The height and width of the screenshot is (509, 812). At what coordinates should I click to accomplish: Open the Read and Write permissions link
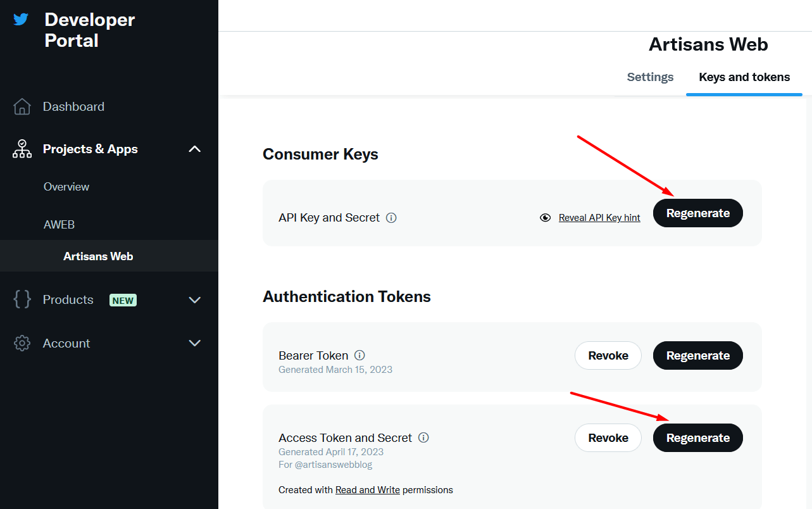click(x=367, y=490)
